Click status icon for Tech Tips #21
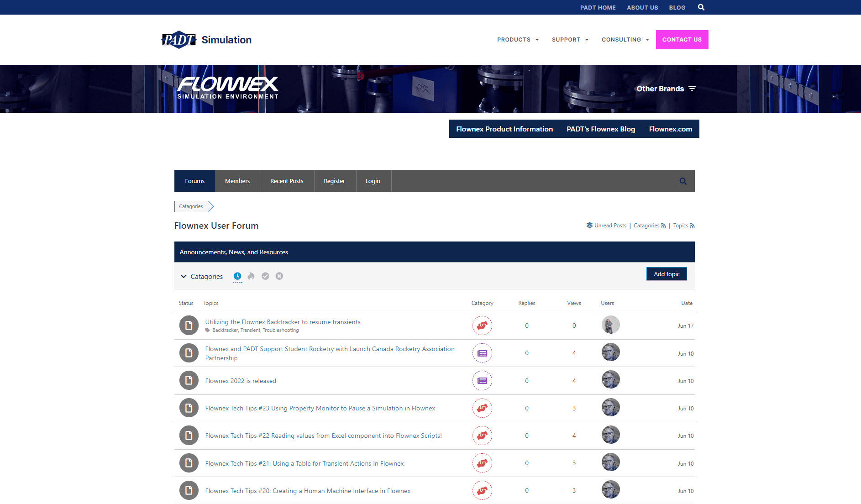Viewport: 861px width, 504px height. click(x=189, y=463)
